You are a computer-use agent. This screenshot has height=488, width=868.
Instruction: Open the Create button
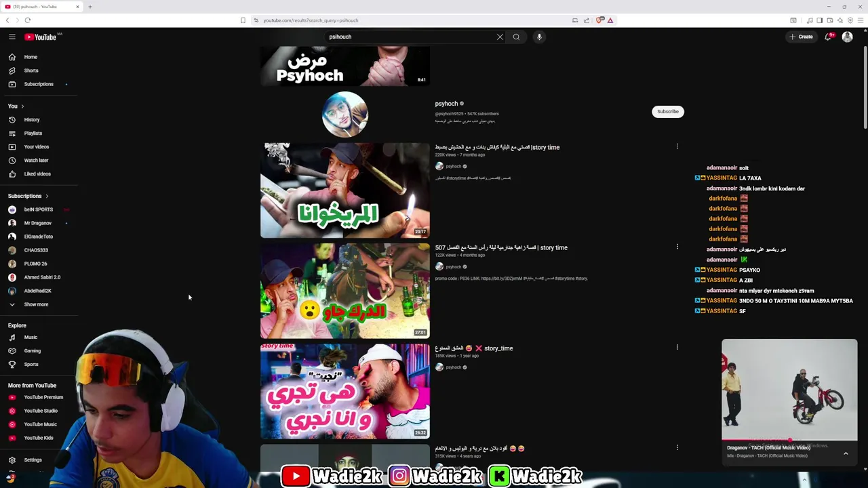(x=801, y=37)
